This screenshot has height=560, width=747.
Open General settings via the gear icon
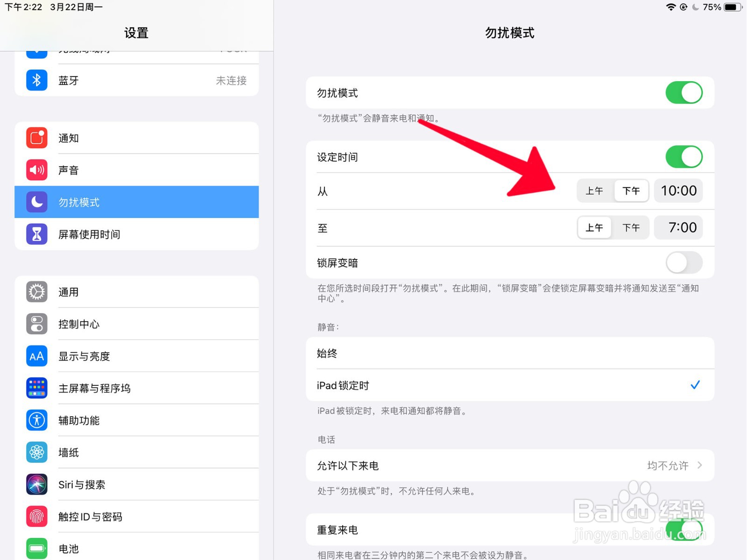click(36, 291)
